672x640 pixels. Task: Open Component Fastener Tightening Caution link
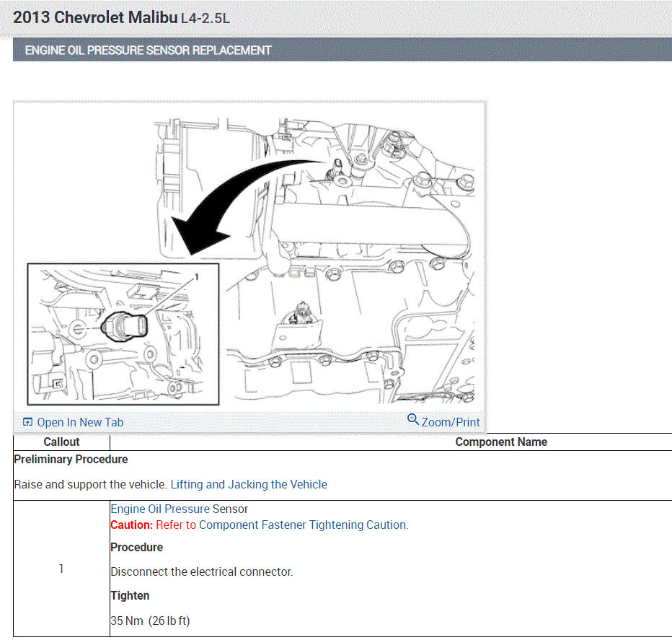coord(303,525)
